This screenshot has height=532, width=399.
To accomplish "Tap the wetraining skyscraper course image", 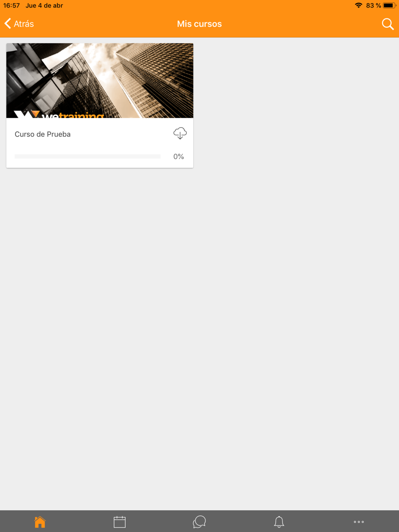I will [x=100, y=81].
